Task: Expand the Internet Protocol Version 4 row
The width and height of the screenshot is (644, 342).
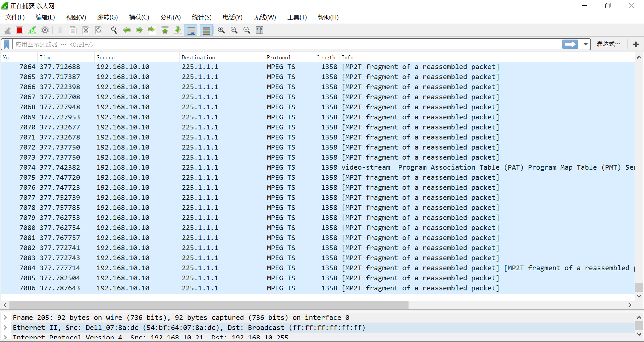Action: 5,337
